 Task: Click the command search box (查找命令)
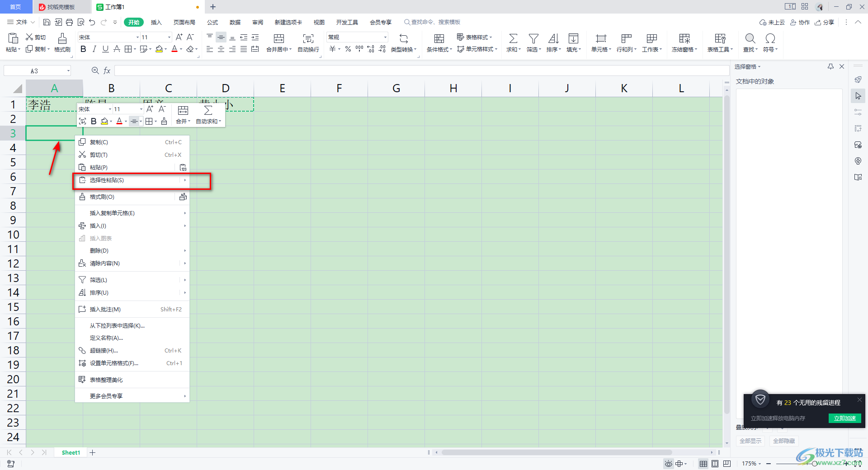pyautogui.click(x=433, y=22)
